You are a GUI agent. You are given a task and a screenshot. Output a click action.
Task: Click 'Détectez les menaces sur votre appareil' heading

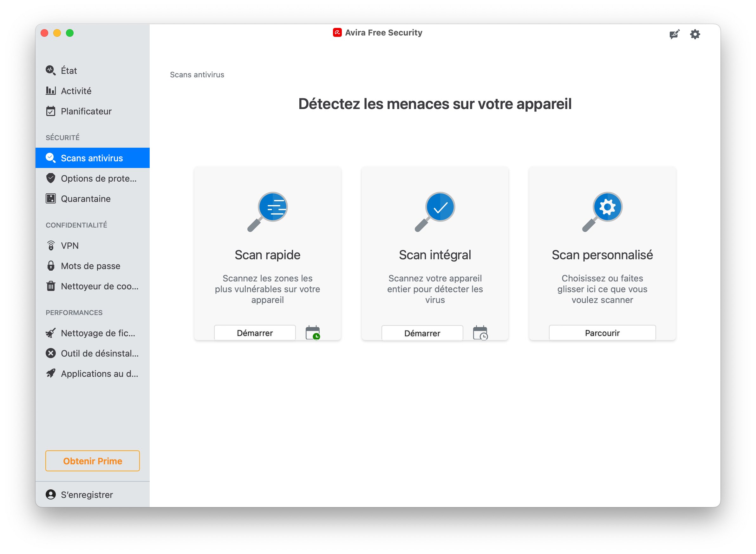pyautogui.click(x=435, y=104)
